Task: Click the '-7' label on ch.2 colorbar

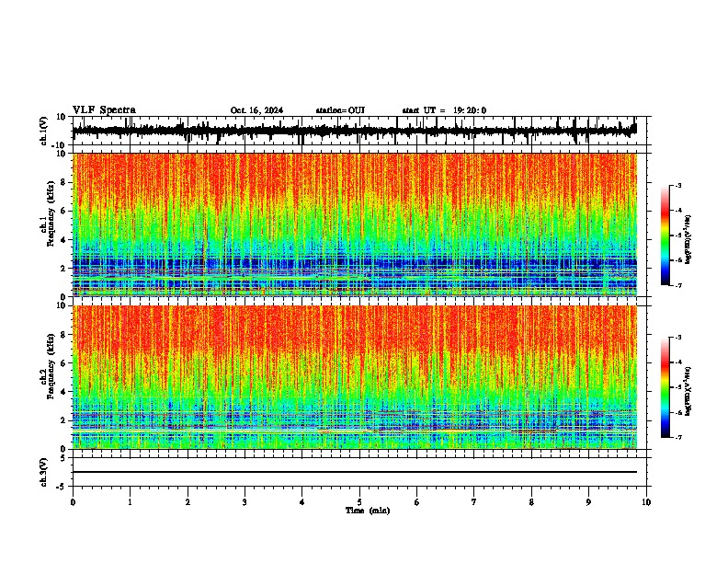Action: (x=677, y=437)
